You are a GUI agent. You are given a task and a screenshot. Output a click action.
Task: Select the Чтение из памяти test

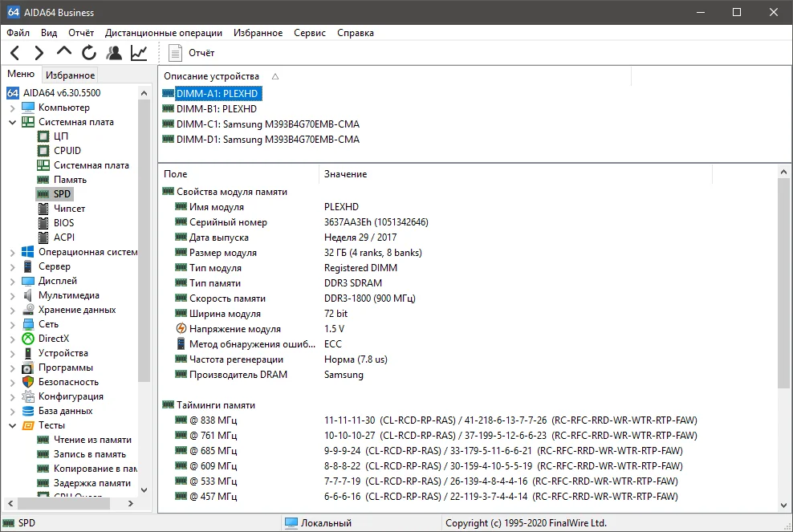[92, 440]
